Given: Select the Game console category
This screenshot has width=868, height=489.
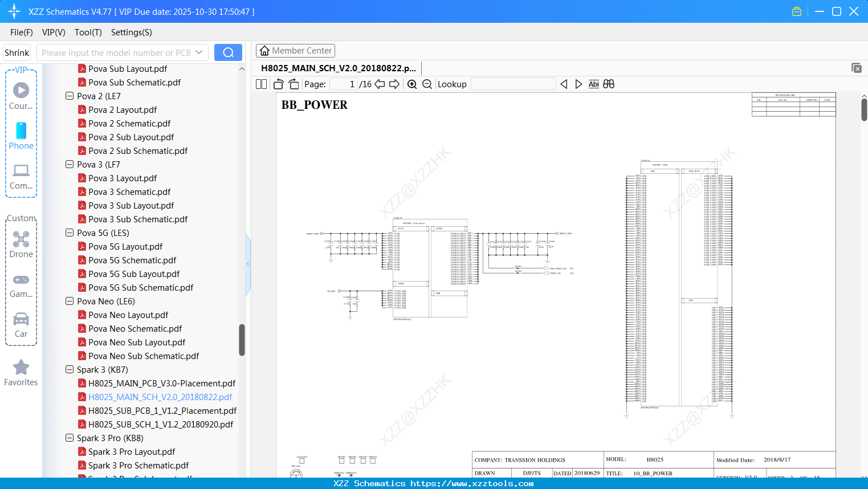Looking at the screenshot, I should [21, 286].
